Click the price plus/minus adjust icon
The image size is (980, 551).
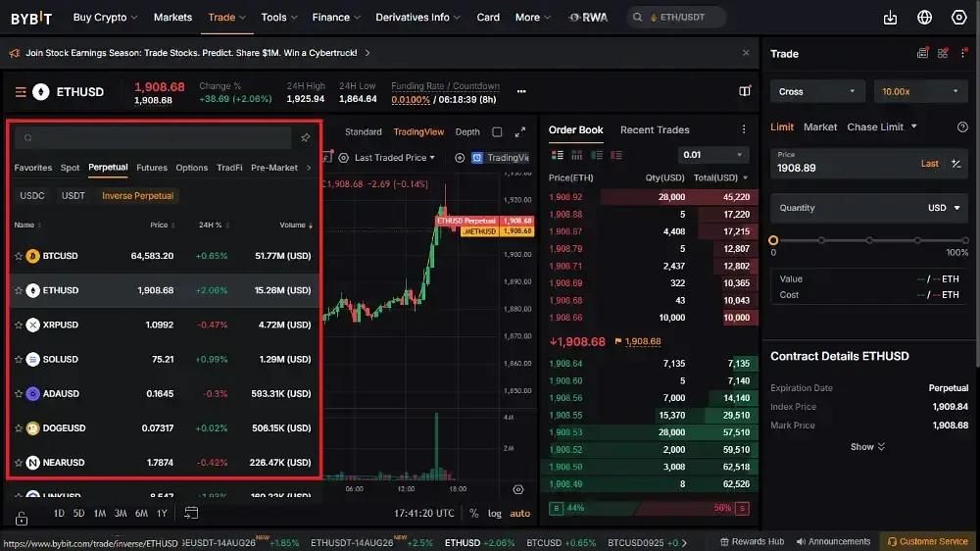(x=955, y=163)
